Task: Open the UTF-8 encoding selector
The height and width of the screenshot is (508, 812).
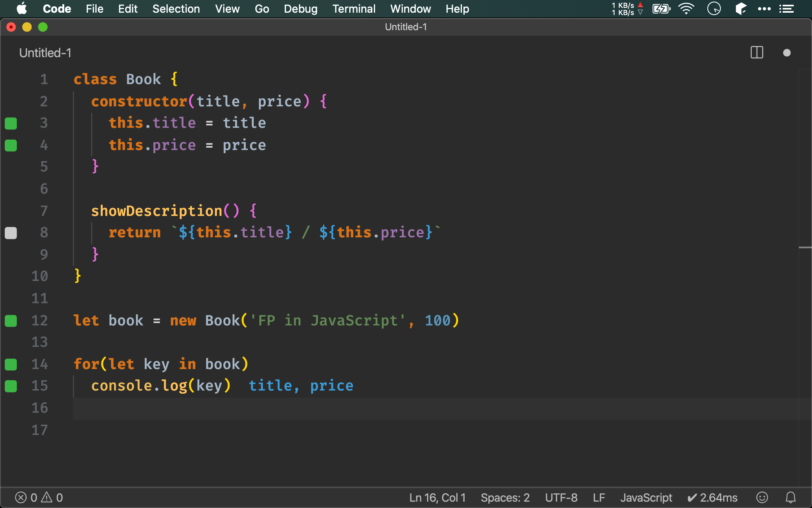Action: pyautogui.click(x=561, y=497)
